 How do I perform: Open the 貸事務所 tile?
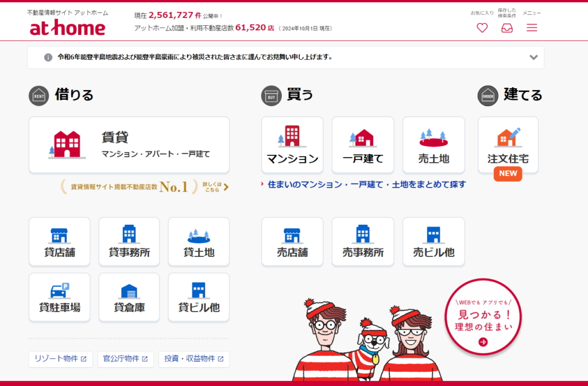click(x=129, y=241)
